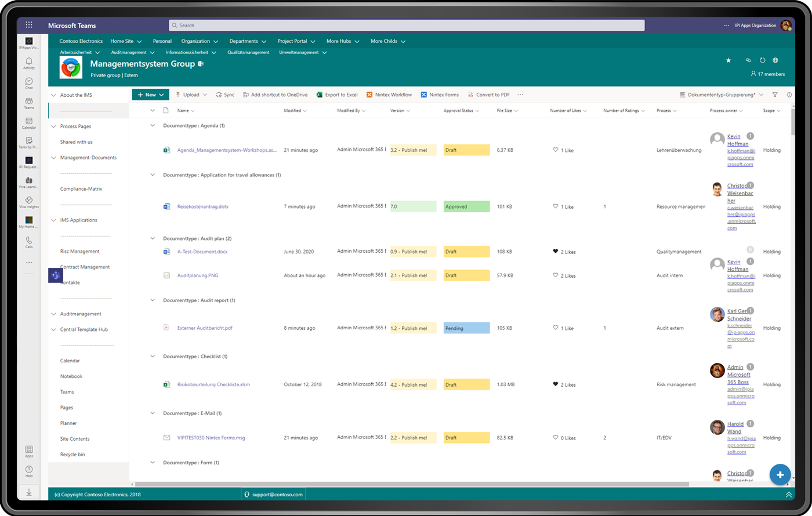Open Tasks by Planner app

tap(29, 143)
